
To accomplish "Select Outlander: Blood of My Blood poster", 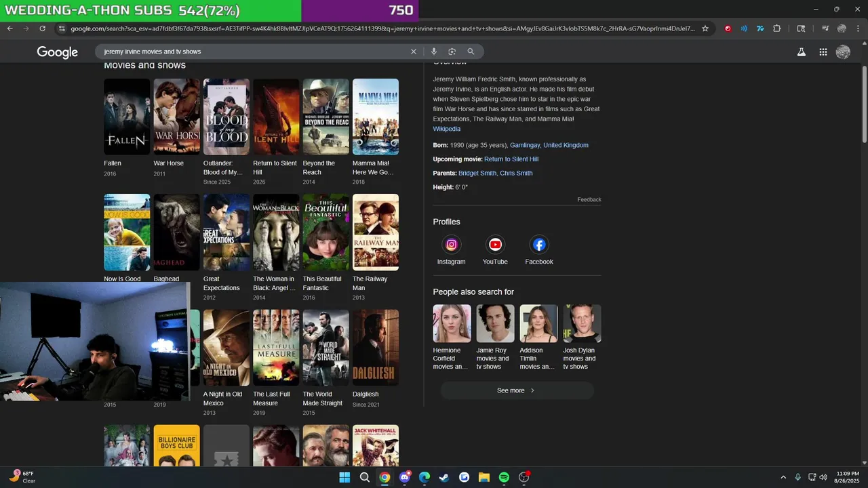I will (226, 117).
